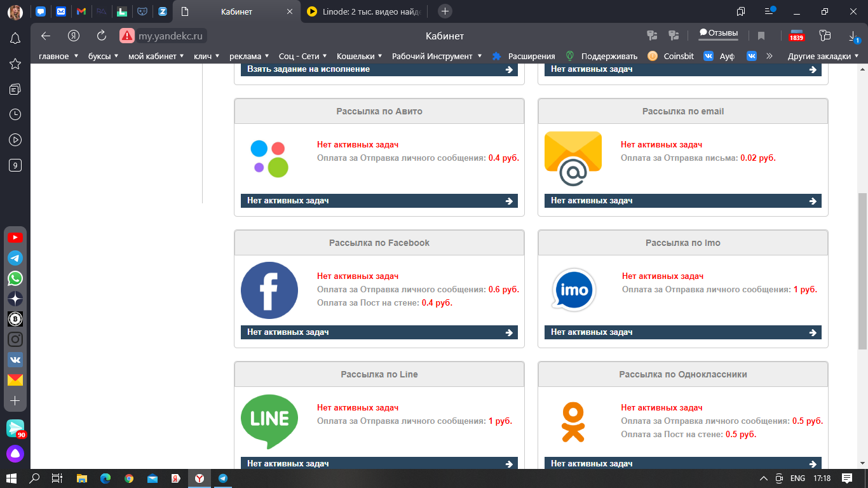Open Telegram in the browser sidebar
Screen dimensions: 868x488
pos(15,258)
